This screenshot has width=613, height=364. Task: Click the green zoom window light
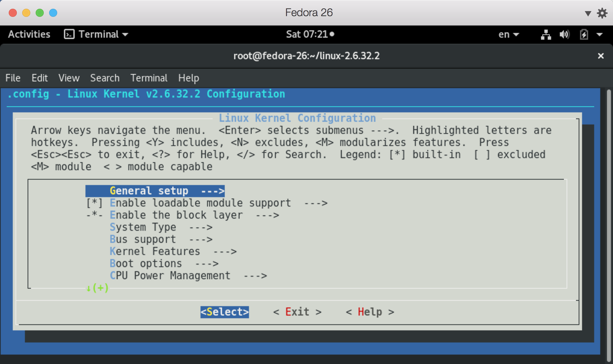click(40, 13)
